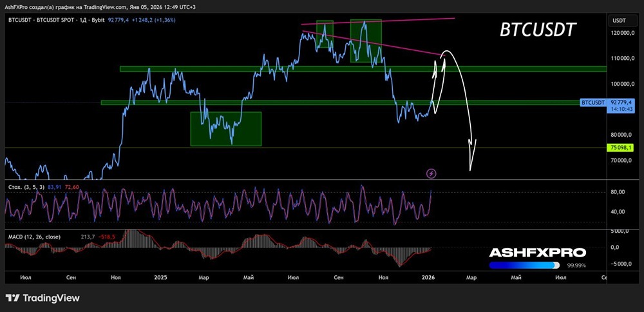Click the stochastic value 83,91
The image size is (644, 312).
(55, 187)
